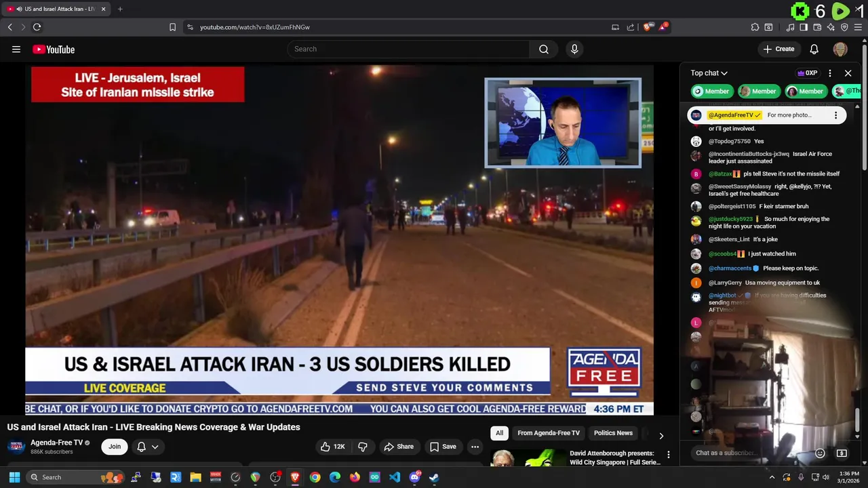Select the Politics News chip
Image resolution: width=868 pixels, height=488 pixels.
point(613,433)
